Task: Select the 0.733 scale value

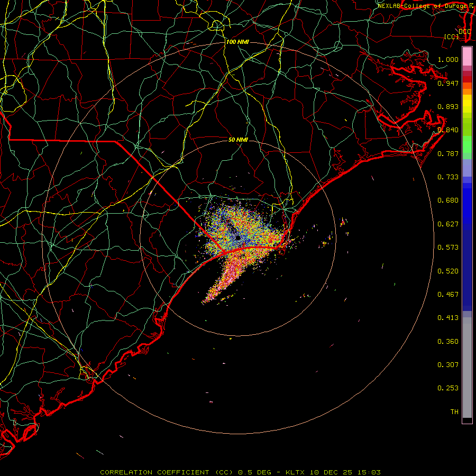Action: pyautogui.click(x=448, y=177)
